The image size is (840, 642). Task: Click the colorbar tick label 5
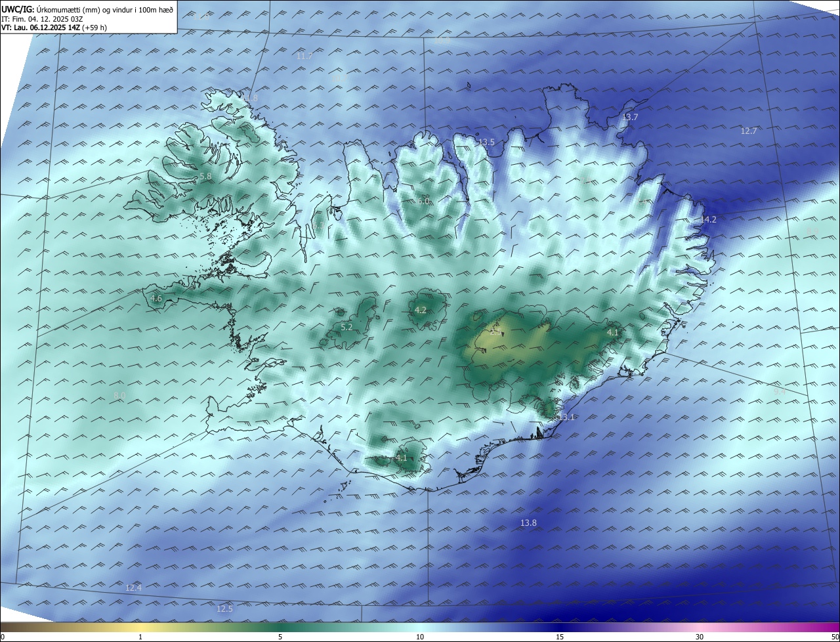(280, 637)
